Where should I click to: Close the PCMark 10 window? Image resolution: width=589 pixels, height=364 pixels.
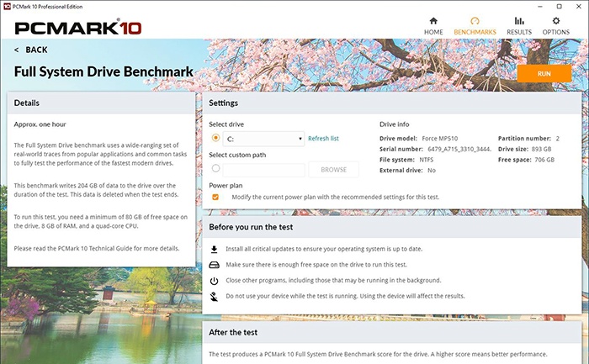[579, 7]
